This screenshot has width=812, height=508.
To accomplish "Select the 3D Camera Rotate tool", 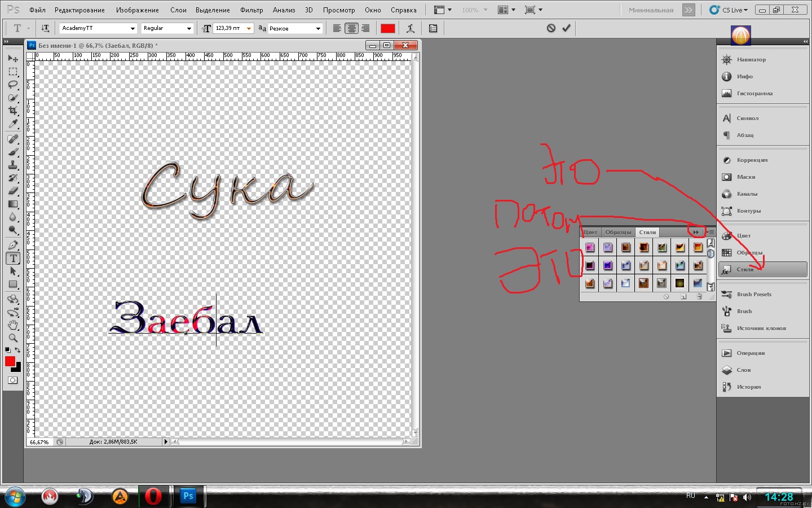I will coord(13,312).
